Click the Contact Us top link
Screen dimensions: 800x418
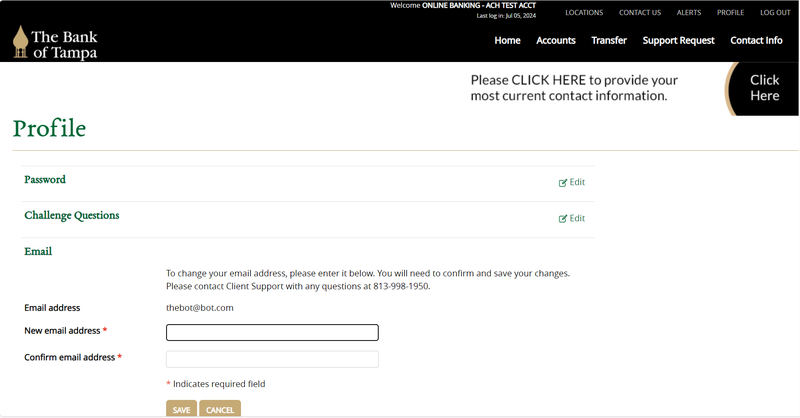click(x=640, y=12)
